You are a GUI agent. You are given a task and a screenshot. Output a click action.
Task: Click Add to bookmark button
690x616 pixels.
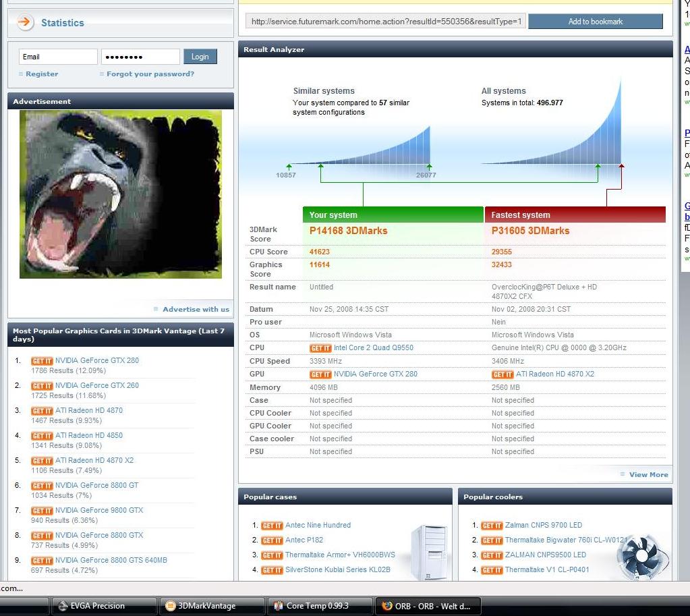(596, 21)
